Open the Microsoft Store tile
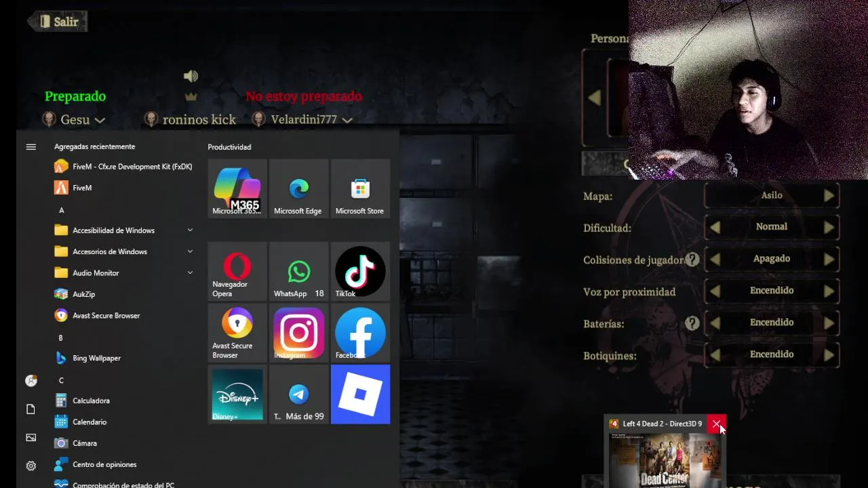 360,188
